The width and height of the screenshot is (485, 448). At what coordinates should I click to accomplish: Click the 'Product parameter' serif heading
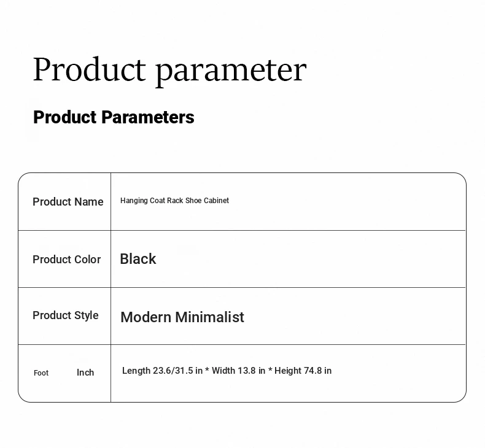(x=169, y=70)
